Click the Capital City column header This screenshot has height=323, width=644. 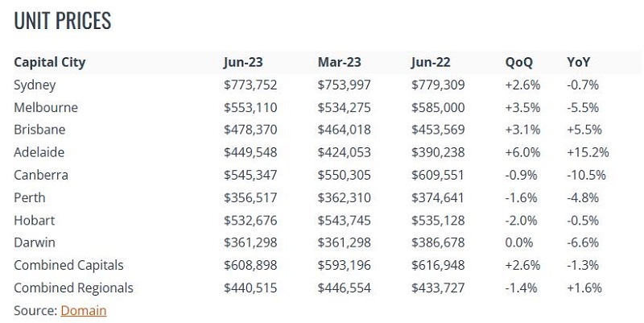50,63
